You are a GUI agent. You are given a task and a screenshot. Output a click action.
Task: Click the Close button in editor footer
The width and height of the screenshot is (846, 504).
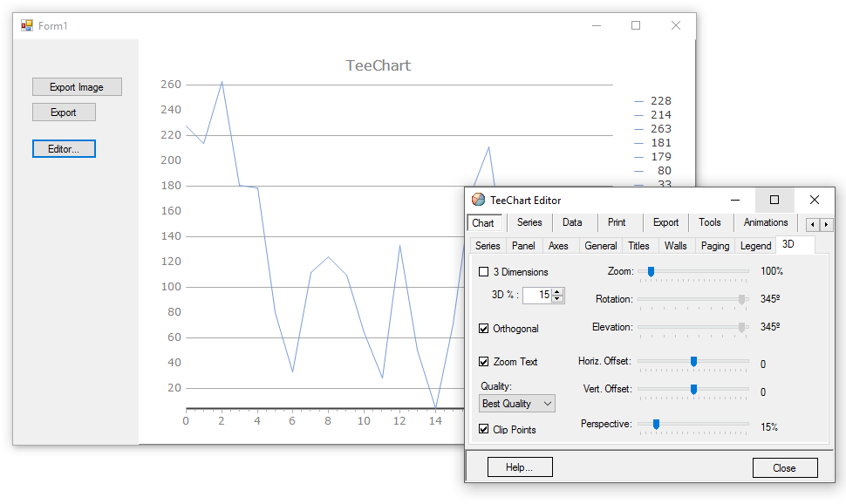[x=784, y=468]
